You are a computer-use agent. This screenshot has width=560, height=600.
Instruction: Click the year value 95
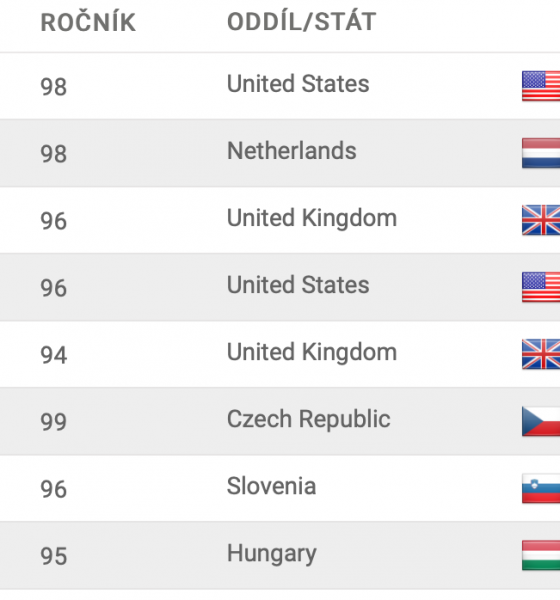tap(54, 556)
